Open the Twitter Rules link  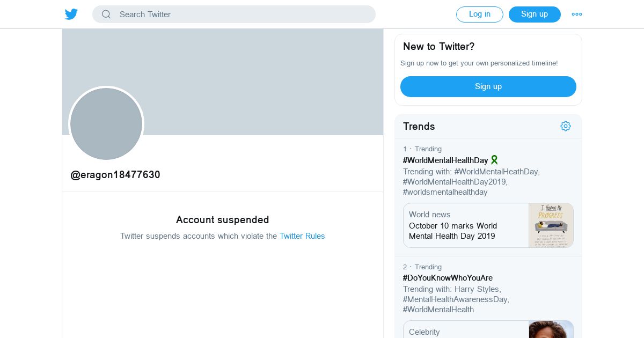coord(302,236)
